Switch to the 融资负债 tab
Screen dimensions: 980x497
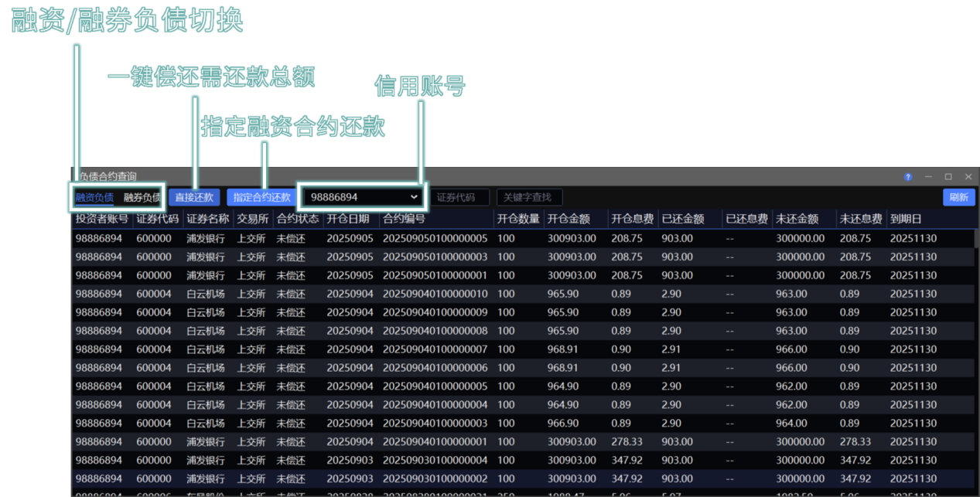point(94,197)
